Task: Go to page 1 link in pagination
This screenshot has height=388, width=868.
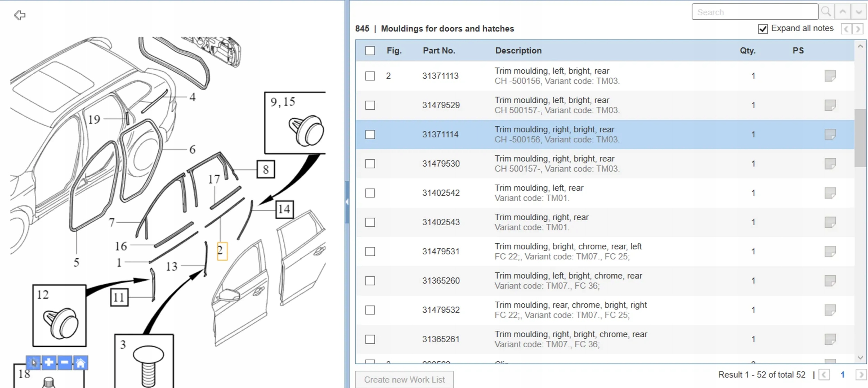Action: (842, 375)
